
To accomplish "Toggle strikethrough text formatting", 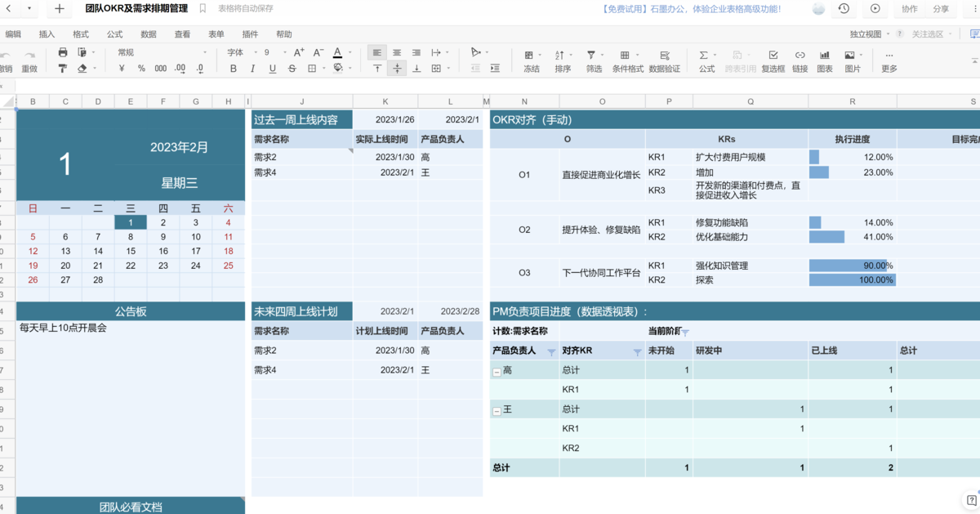I will tap(292, 69).
